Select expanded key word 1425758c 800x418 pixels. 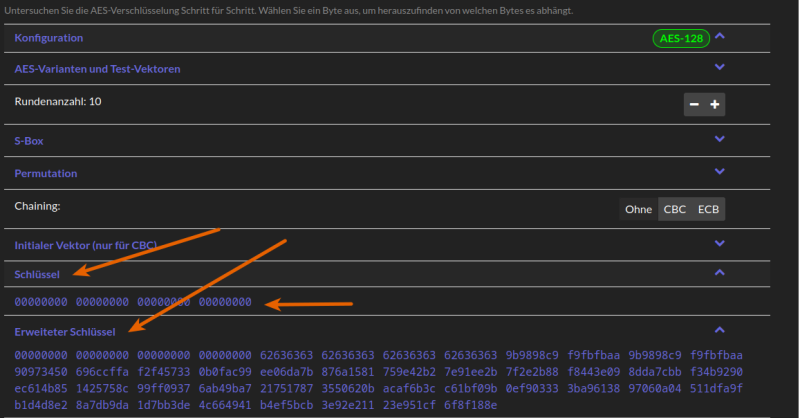pyautogui.click(x=102, y=389)
